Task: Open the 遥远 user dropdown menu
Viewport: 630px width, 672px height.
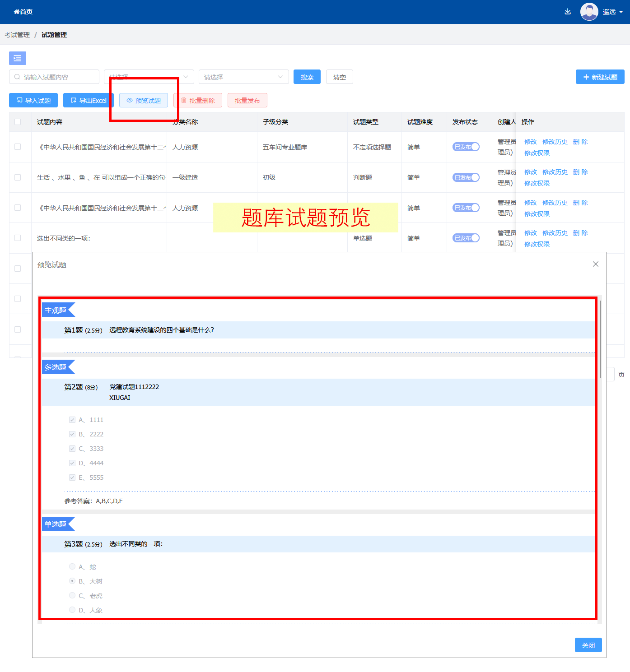Action: pyautogui.click(x=612, y=12)
